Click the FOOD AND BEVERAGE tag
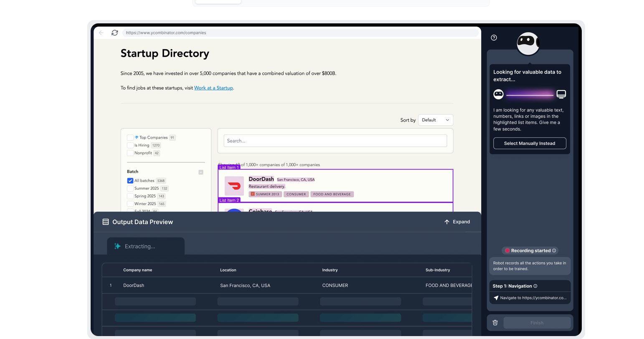This screenshot has height=339, width=644. click(332, 194)
